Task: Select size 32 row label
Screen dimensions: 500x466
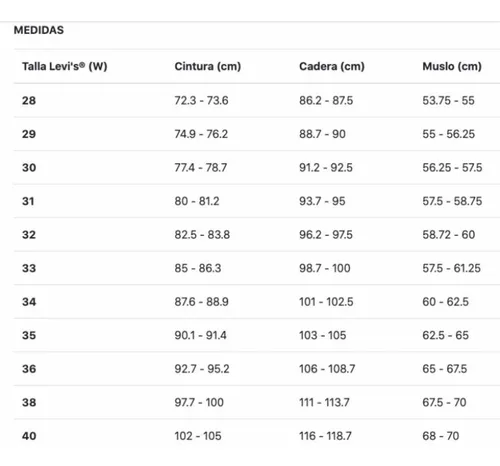Action: tap(29, 235)
